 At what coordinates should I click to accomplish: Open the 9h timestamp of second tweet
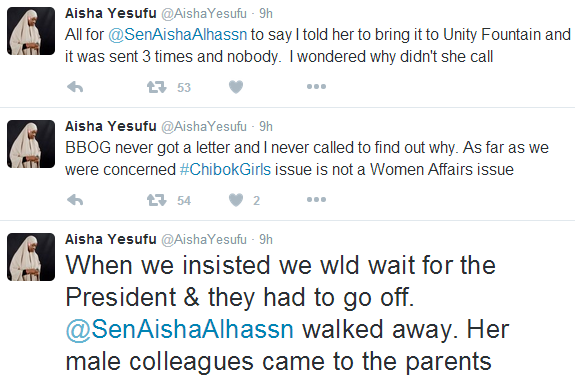pyautogui.click(x=266, y=127)
